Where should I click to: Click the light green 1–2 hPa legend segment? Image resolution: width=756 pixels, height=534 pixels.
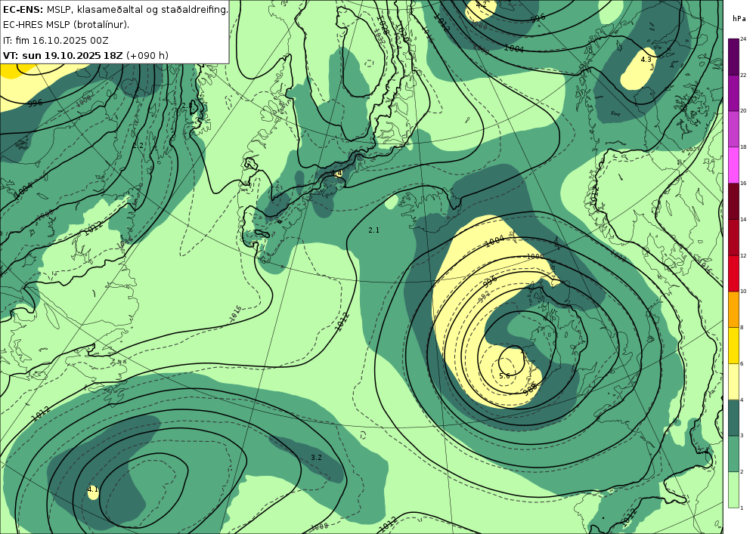(733, 489)
